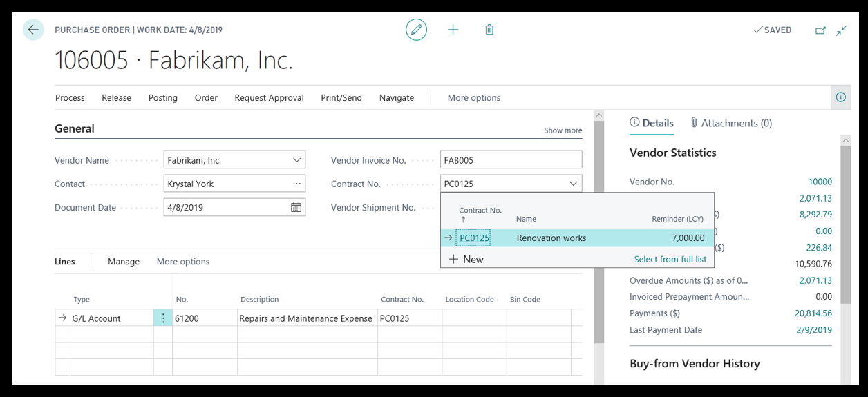This screenshot has height=397, width=868.
Task: Switch to the Attachments (0) tab
Action: (x=731, y=123)
